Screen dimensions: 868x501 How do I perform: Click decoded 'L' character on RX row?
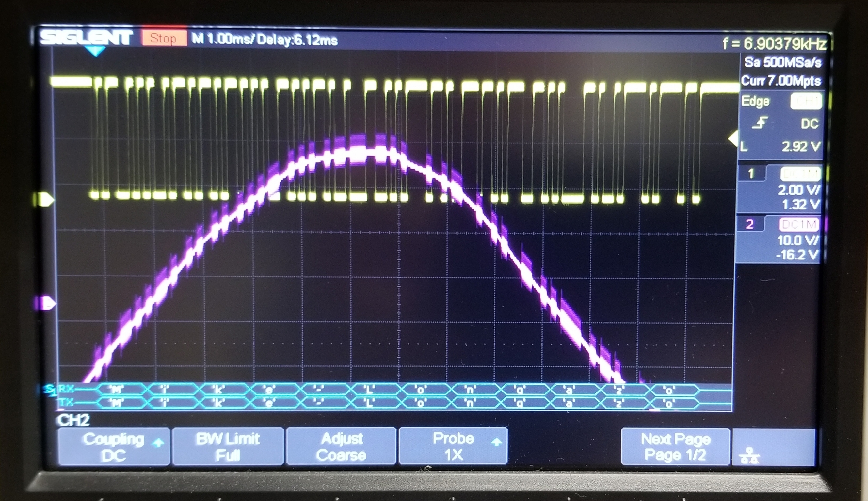[x=369, y=390]
